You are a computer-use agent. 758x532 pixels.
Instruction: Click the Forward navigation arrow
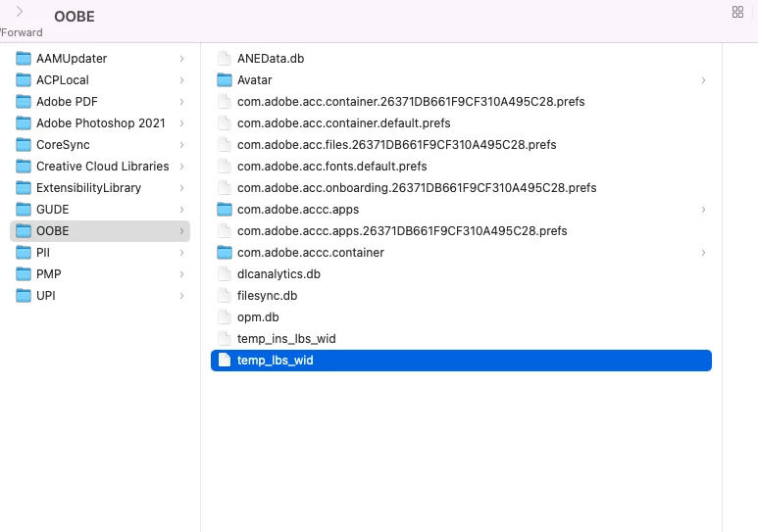[x=20, y=12]
